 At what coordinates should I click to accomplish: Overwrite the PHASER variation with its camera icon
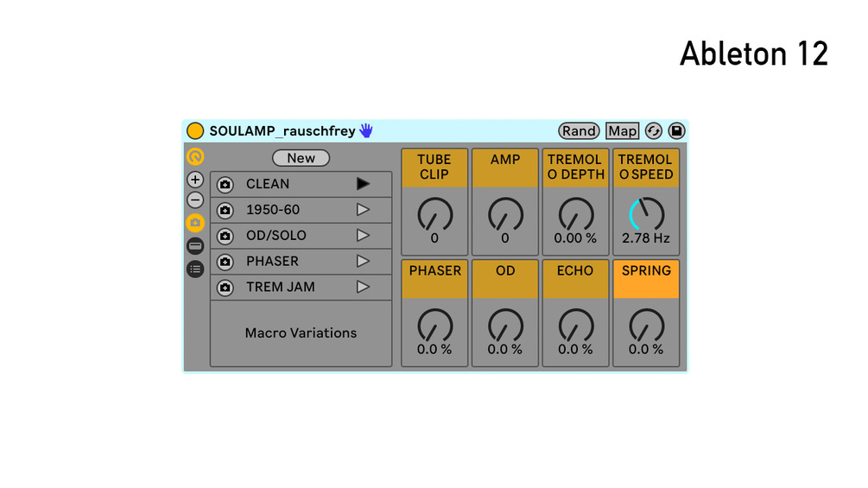(225, 262)
